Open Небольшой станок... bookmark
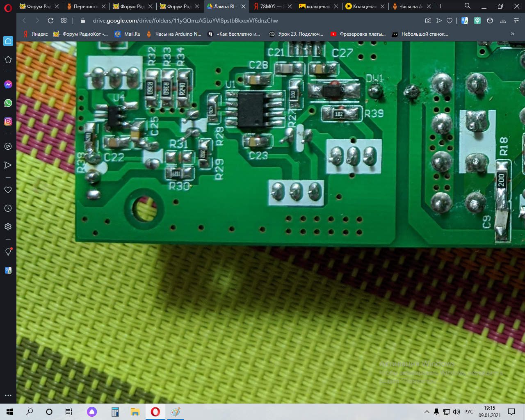Image resolution: width=525 pixels, height=420 pixels. pyautogui.click(x=420, y=34)
